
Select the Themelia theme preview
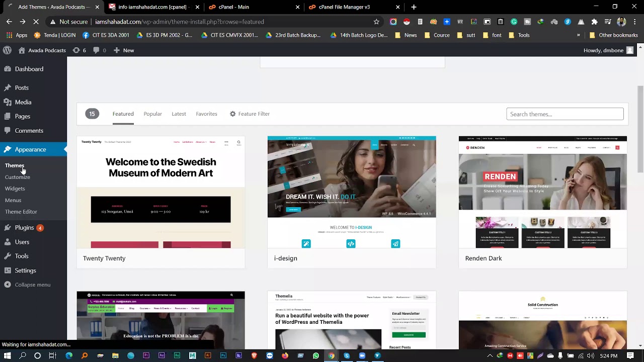point(352,320)
